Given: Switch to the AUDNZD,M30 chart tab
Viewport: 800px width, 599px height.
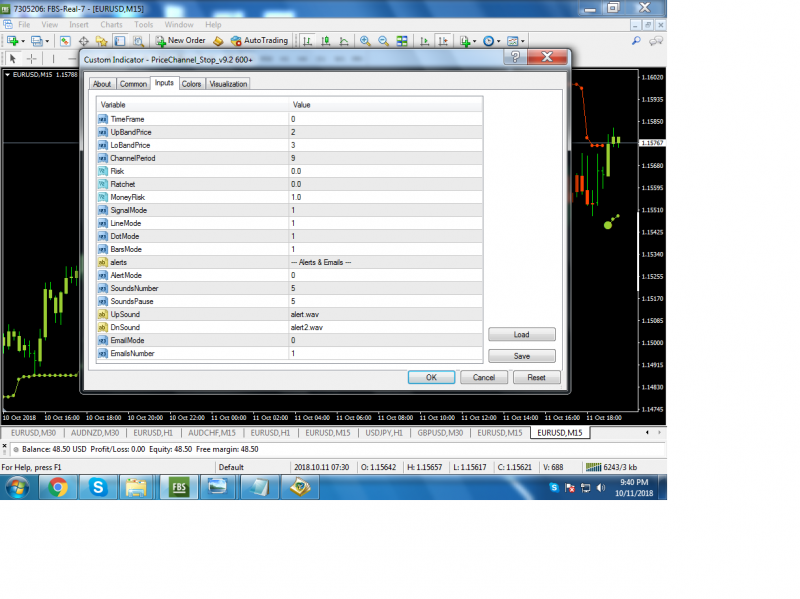Looking at the screenshot, I should point(95,433).
